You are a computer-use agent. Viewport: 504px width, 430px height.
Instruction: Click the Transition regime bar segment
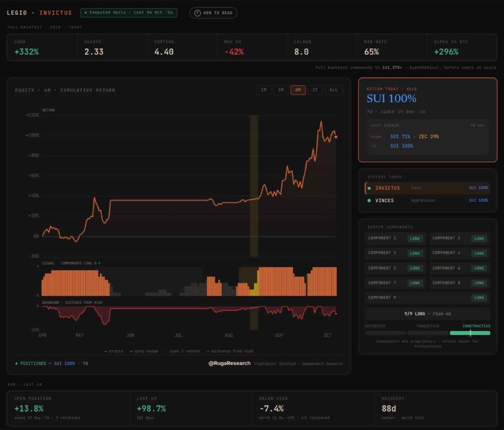[x=427, y=333]
